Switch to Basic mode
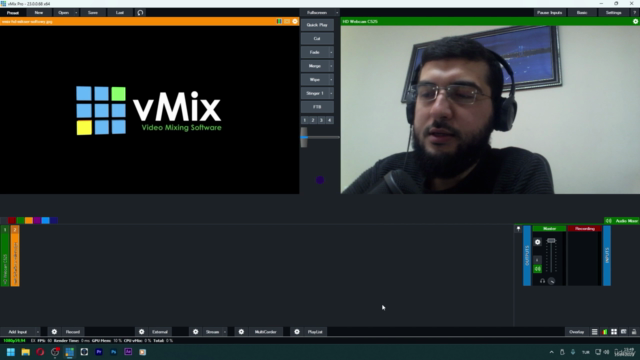 click(582, 13)
